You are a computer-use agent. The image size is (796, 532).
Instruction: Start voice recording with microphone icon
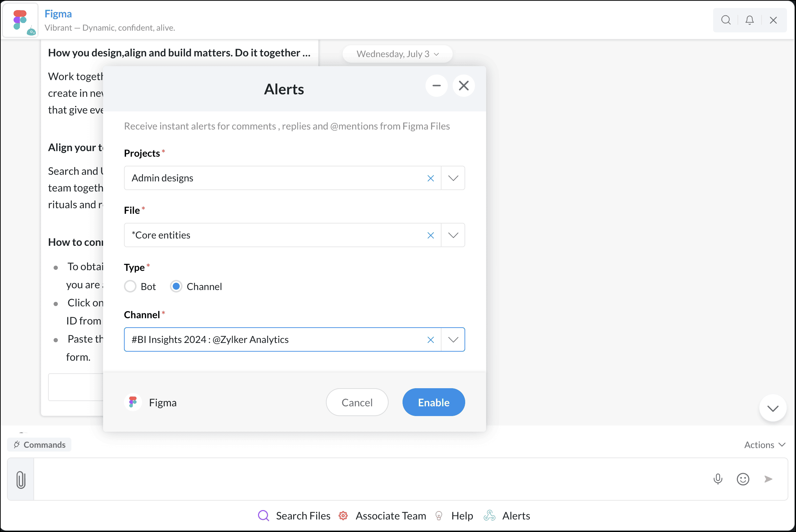pos(718,479)
